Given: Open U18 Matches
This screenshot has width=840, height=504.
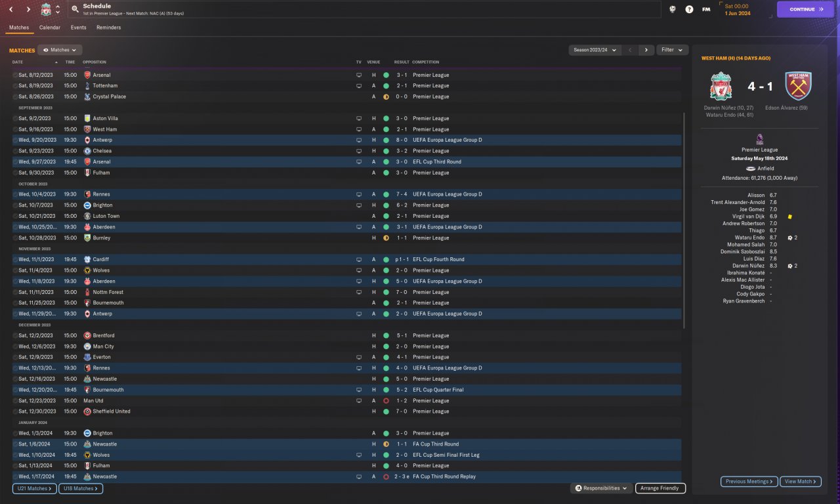Looking at the screenshot, I should point(81,488).
